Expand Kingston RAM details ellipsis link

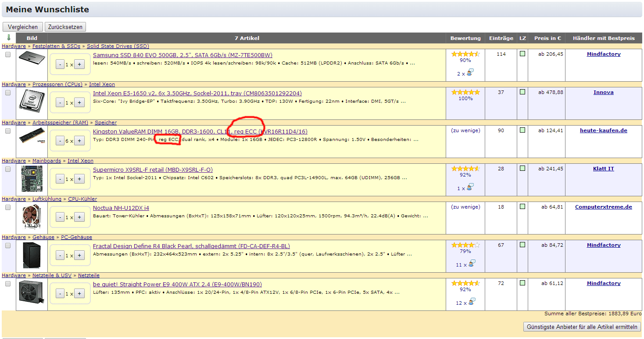[x=416, y=140]
